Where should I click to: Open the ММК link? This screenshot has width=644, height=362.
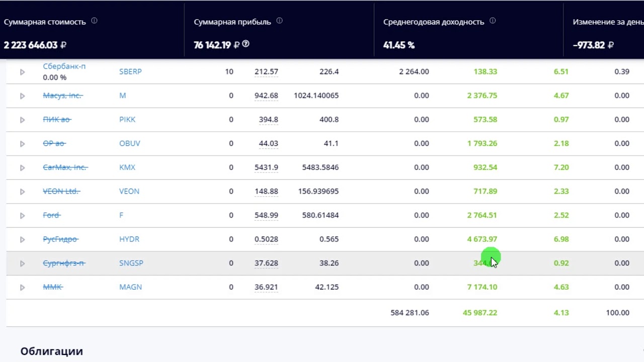pyautogui.click(x=53, y=287)
